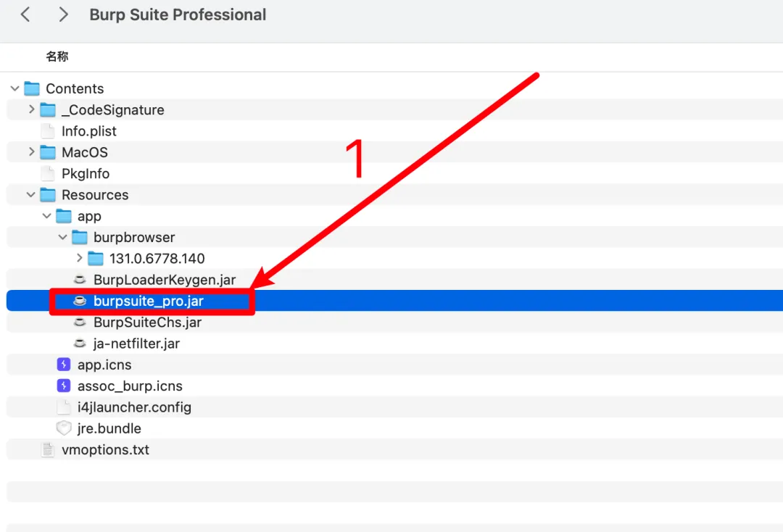Collapse the burpbrowser folder chevron
The image size is (783, 532).
(63, 237)
